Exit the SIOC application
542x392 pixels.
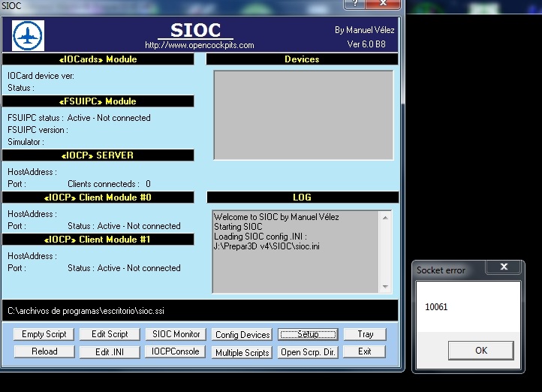tap(364, 351)
